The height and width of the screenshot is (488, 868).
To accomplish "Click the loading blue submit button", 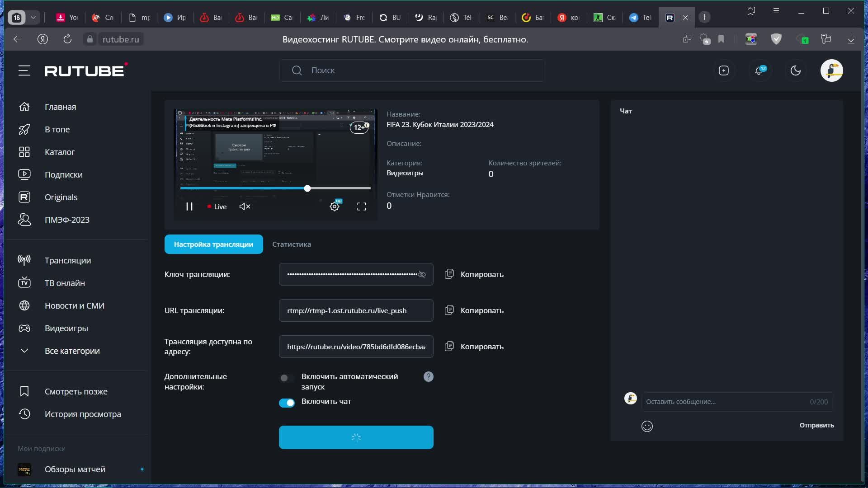I will (x=356, y=437).
